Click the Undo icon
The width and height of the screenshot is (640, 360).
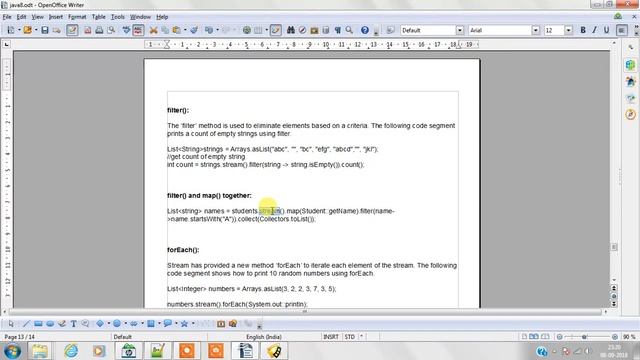[209, 30]
